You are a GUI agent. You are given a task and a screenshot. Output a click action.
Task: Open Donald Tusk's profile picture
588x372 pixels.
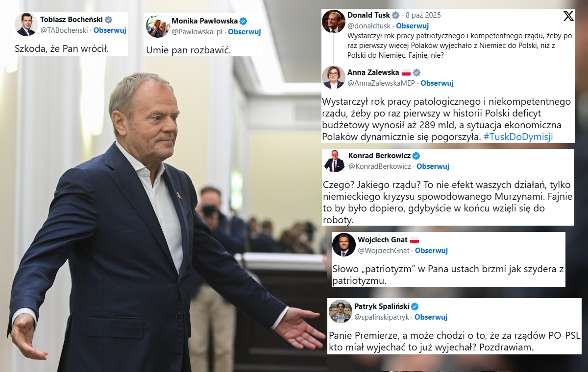click(334, 21)
